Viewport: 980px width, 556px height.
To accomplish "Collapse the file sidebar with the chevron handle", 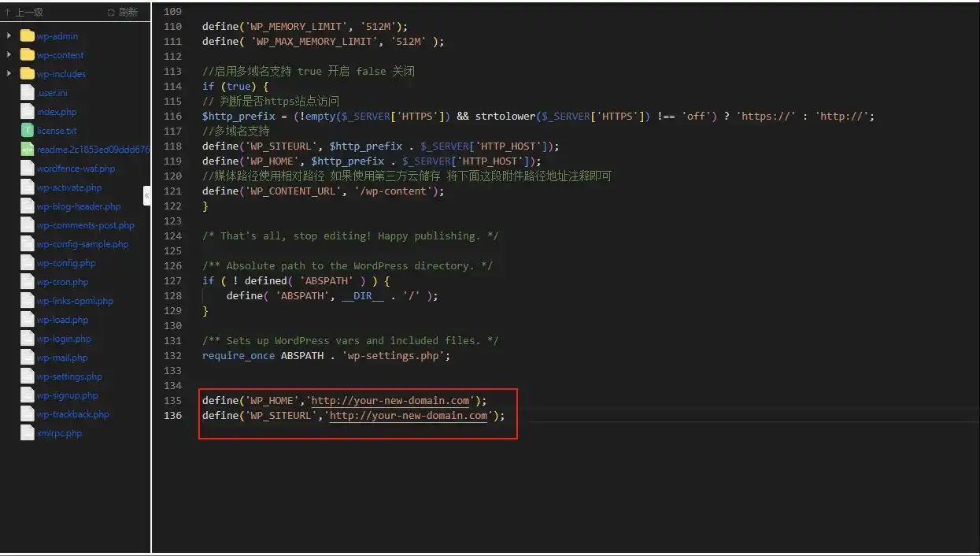I will pyautogui.click(x=146, y=195).
